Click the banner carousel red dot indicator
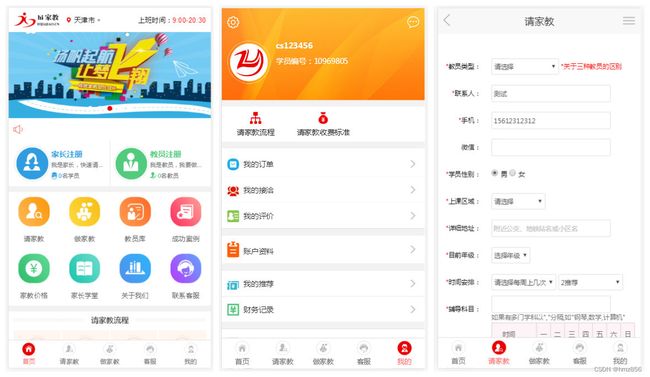The image size is (650, 377). (x=109, y=108)
